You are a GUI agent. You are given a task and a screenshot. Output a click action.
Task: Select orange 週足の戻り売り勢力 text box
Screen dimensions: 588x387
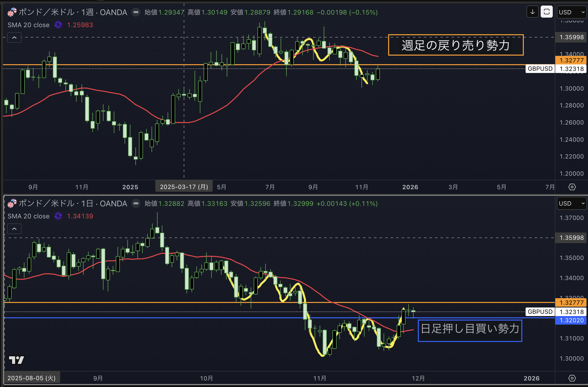pos(456,45)
